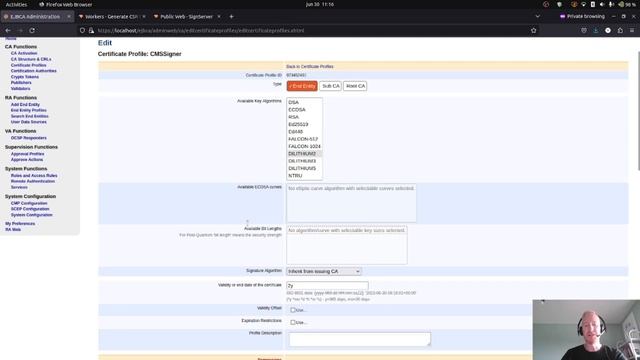Click the browser forward arrow
The image size is (640, 360).
[20, 31]
